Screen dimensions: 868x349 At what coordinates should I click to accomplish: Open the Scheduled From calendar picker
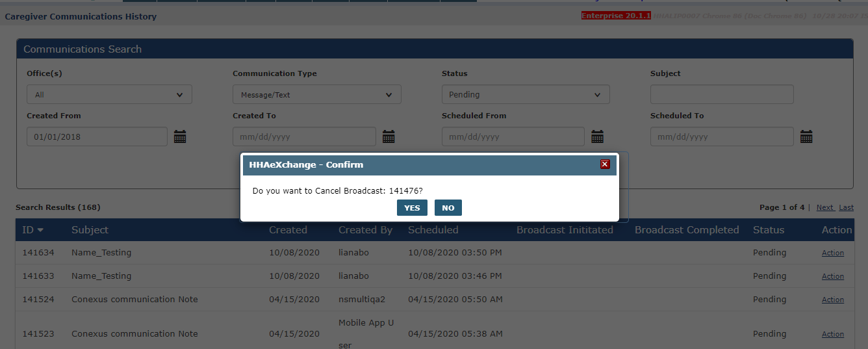point(597,136)
